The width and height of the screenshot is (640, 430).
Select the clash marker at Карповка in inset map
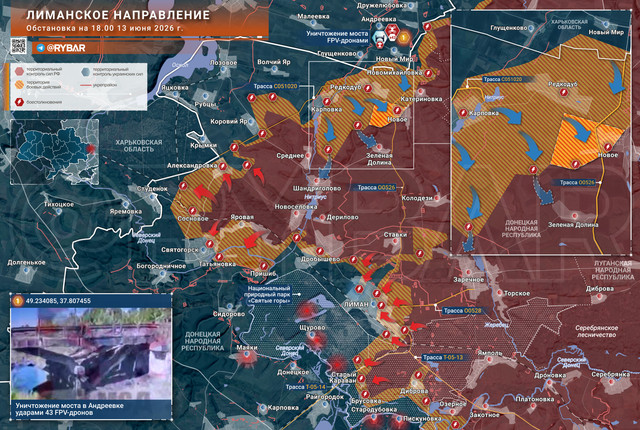point(463,113)
